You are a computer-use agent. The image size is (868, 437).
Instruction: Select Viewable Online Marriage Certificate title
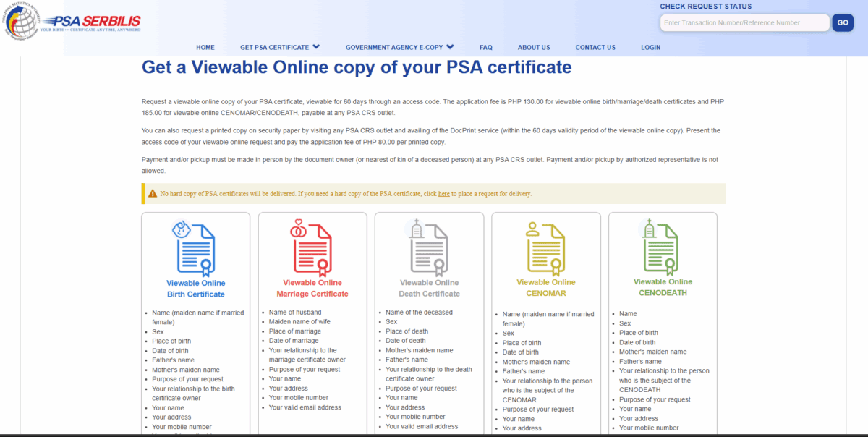(x=312, y=289)
